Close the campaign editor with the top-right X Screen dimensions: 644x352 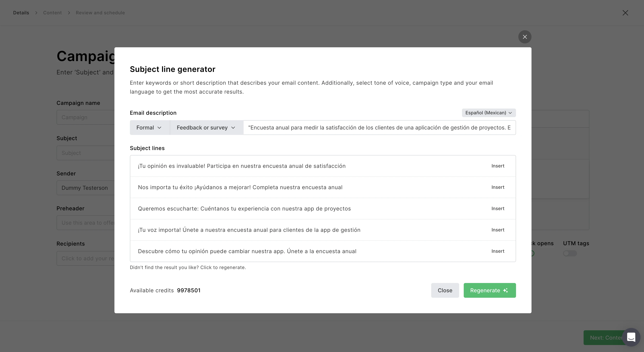coord(625,13)
